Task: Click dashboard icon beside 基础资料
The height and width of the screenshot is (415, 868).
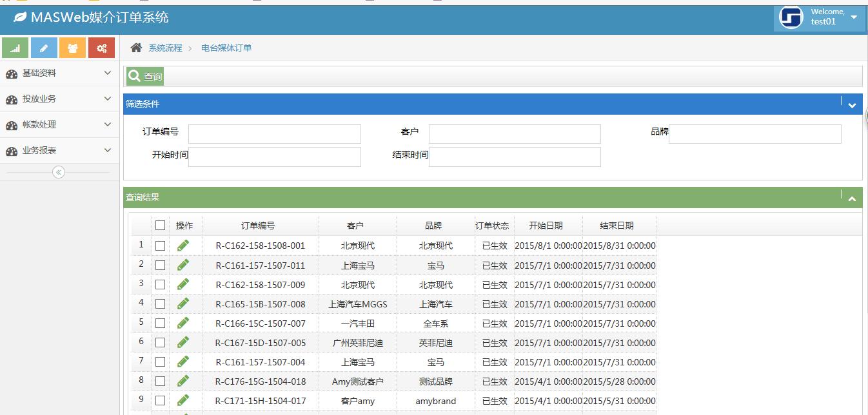Action: tap(12, 73)
